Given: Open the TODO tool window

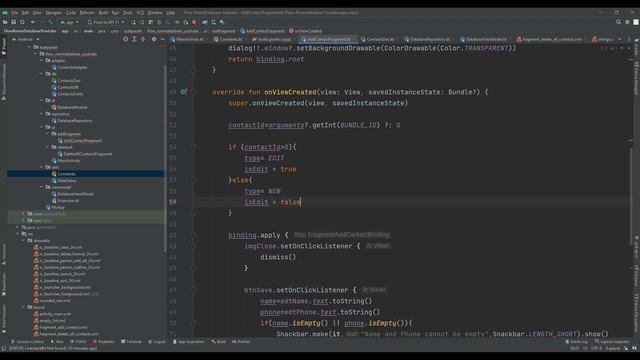Looking at the screenshot, I should pyautogui.click(x=78, y=342).
